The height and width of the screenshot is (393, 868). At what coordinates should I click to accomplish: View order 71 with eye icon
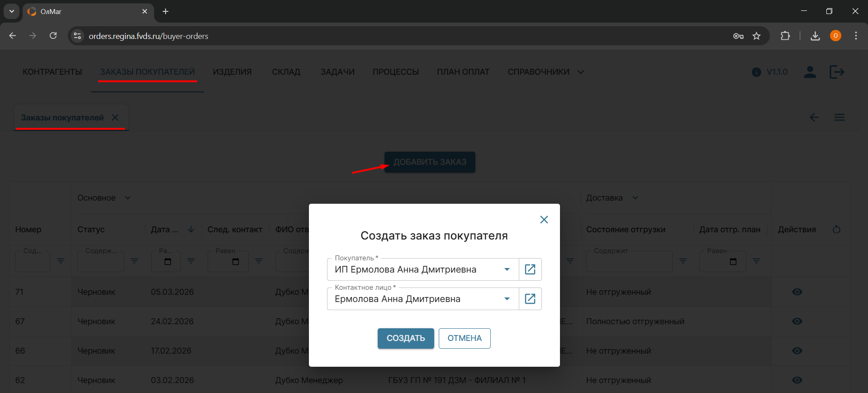[797, 292]
